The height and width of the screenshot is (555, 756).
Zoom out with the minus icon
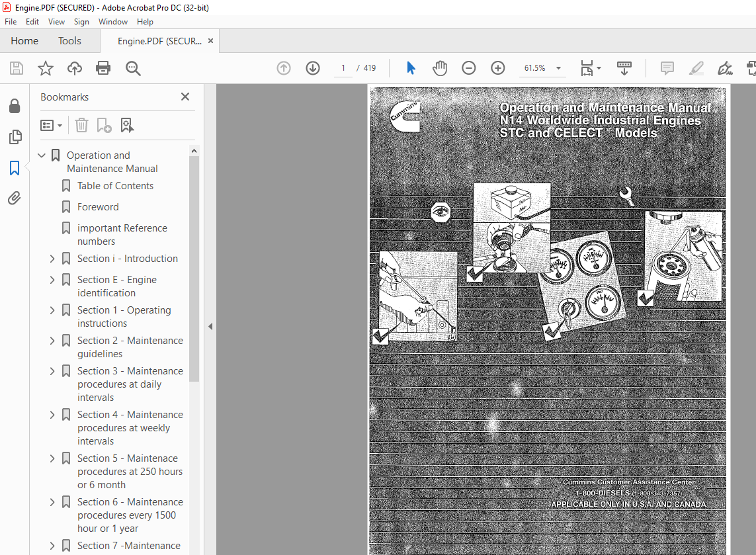coord(469,68)
